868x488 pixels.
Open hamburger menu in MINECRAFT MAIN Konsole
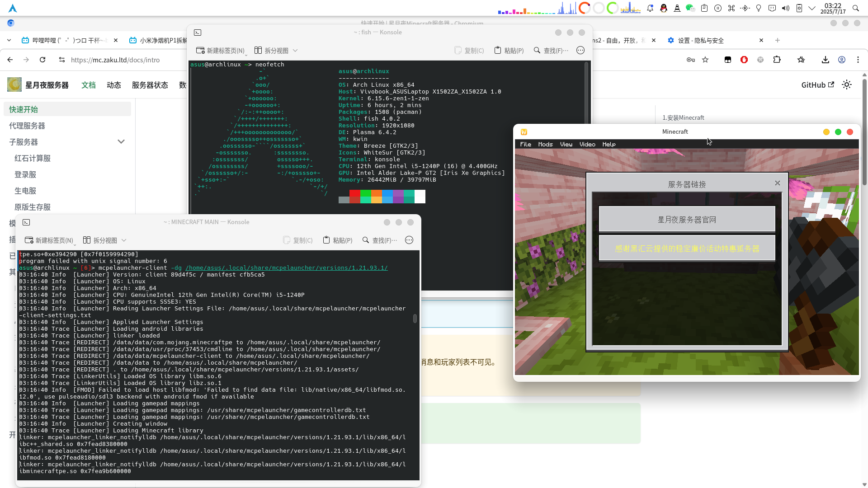409,240
